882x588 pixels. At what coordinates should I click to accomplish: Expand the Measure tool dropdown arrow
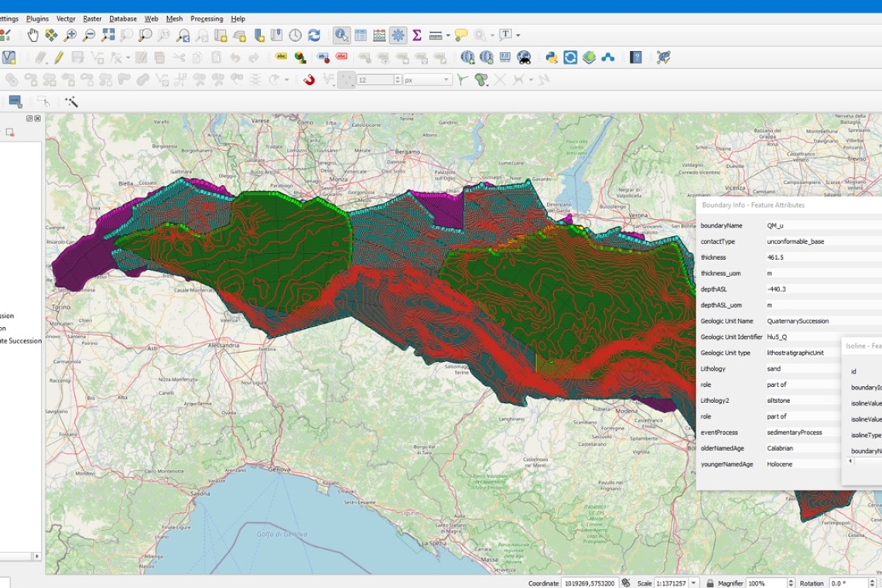(x=448, y=36)
